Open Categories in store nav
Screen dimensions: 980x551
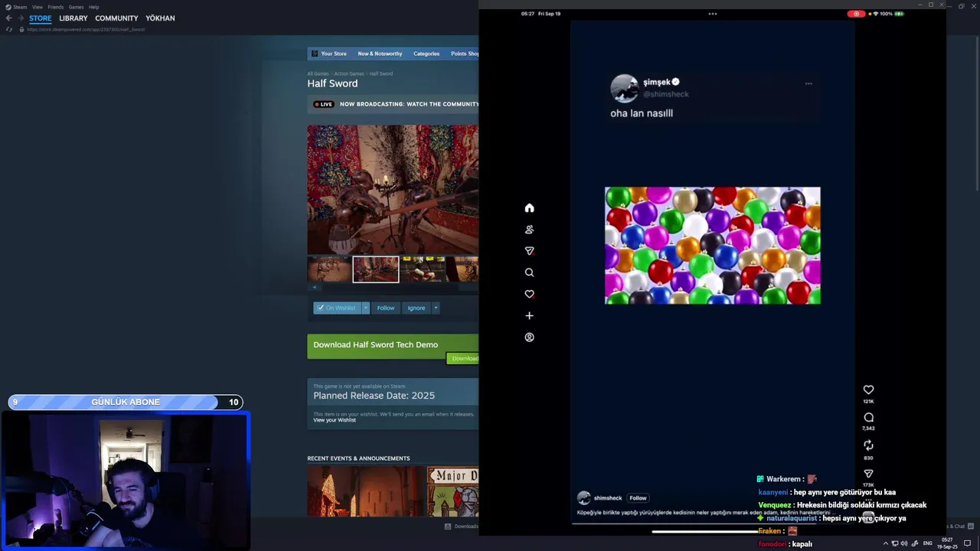[x=426, y=54]
